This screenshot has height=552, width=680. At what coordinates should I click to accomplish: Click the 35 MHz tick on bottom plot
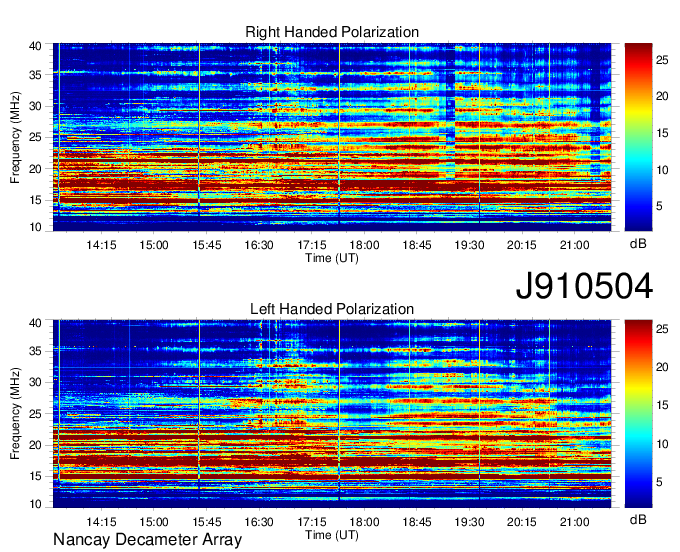tap(35, 351)
